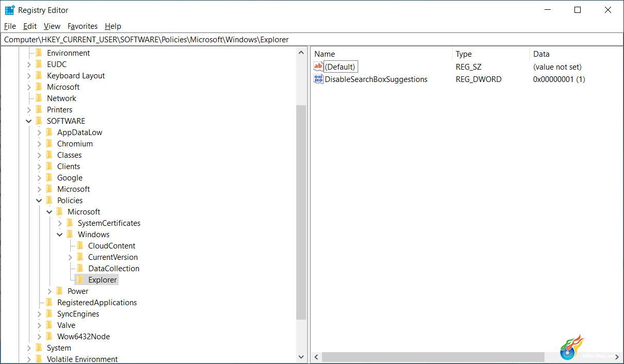Click the SOFTWARE key folder icon

pyautogui.click(x=39, y=121)
